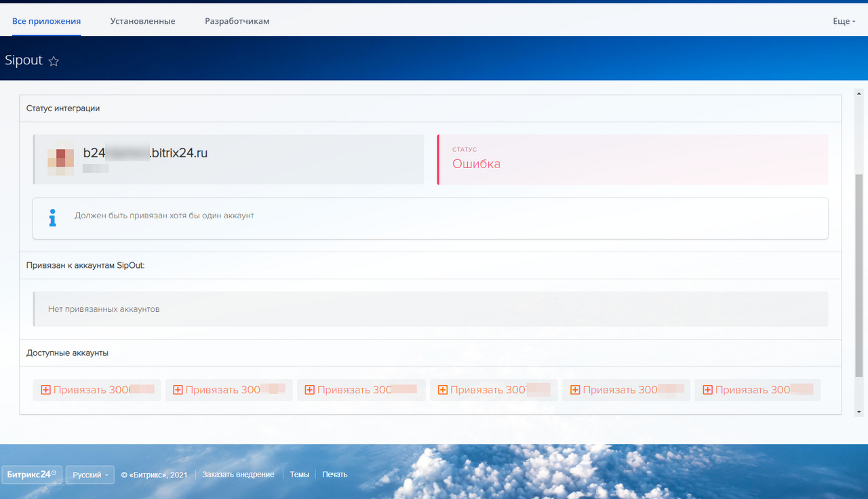The width and height of the screenshot is (868, 499).
Task: Open the Битрикс24 logo in the footer
Action: 31,474
